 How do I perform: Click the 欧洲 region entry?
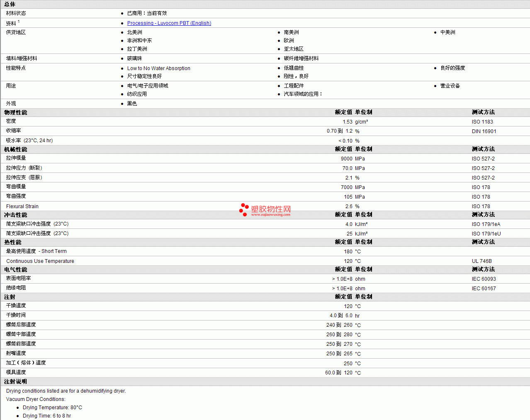(289, 41)
